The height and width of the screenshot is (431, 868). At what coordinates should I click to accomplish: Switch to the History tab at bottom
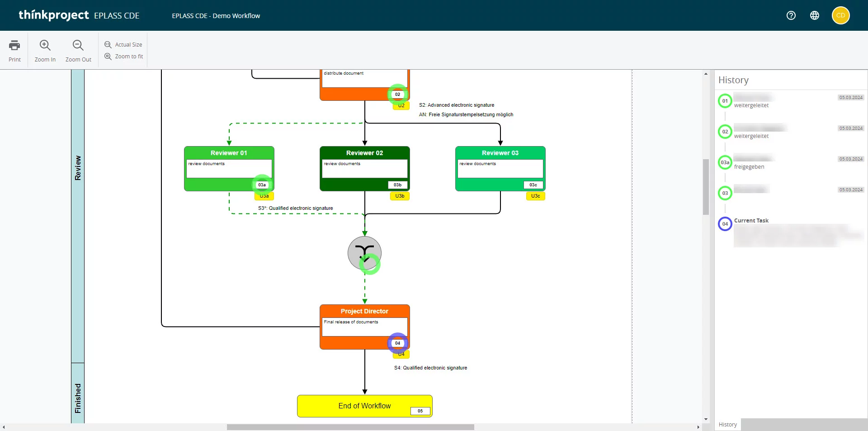click(727, 425)
